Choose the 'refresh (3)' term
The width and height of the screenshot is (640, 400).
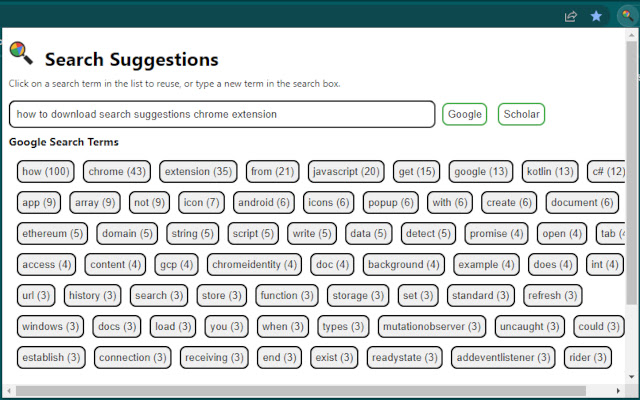click(552, 296)
